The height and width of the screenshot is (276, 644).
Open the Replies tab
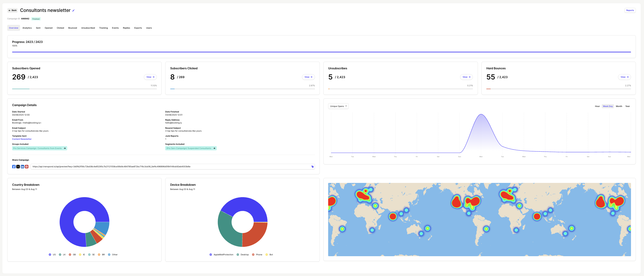pyautogui.click(x=126, y=28)
